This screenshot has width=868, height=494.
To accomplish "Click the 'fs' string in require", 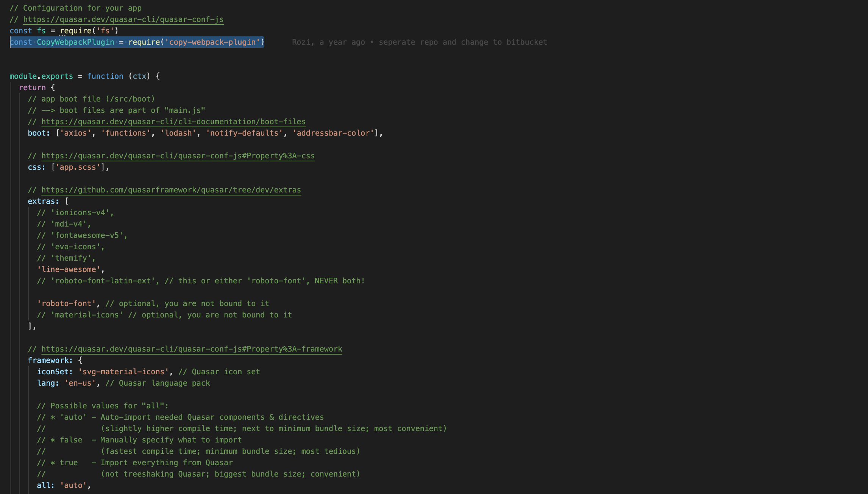I will point(105,31).
